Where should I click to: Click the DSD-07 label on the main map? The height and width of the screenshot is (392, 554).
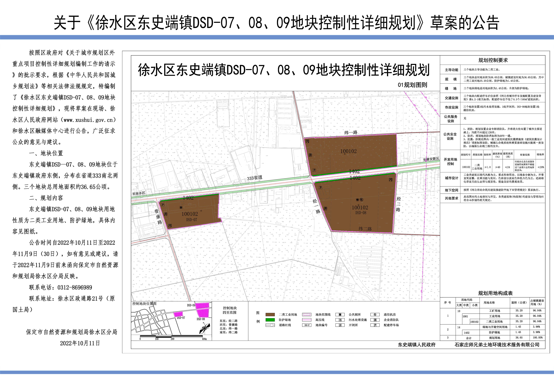(192, 220)
